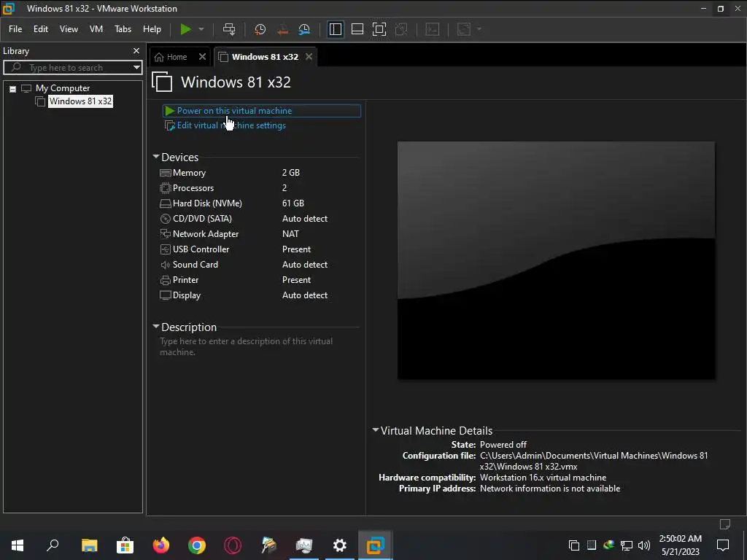Collapse the My Computer tree node

(x=13, y=89)
